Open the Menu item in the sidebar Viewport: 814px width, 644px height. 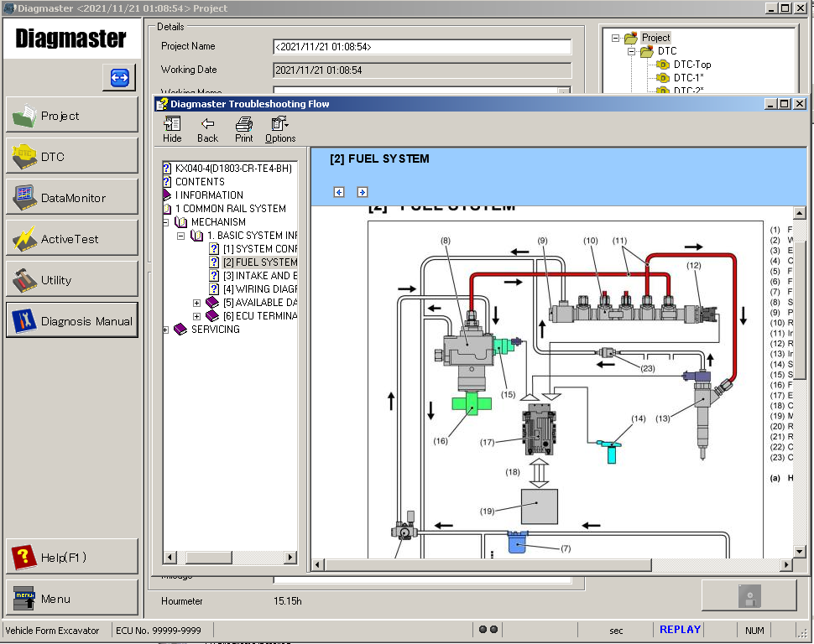[71, 597]
